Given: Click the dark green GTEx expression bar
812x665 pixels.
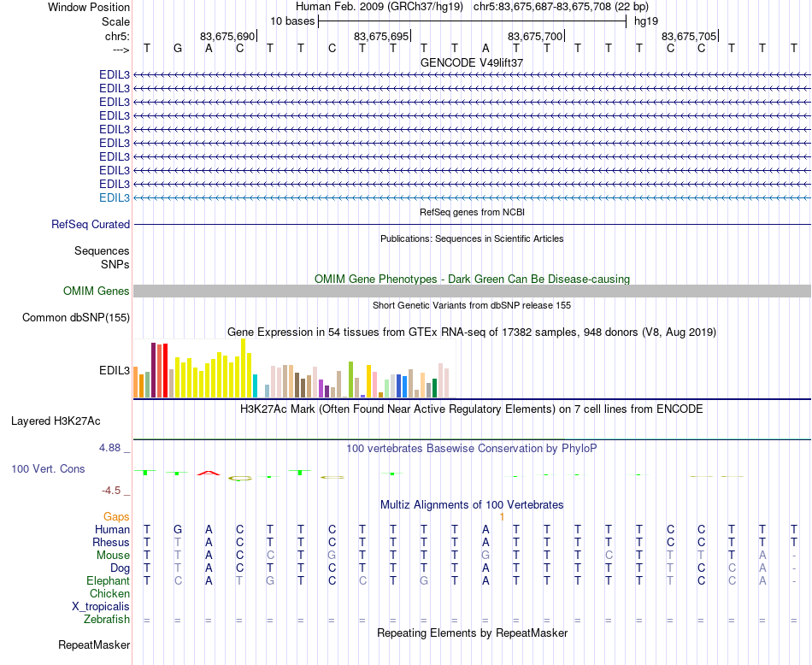Looking at the screenshot, I should point(434,388).
